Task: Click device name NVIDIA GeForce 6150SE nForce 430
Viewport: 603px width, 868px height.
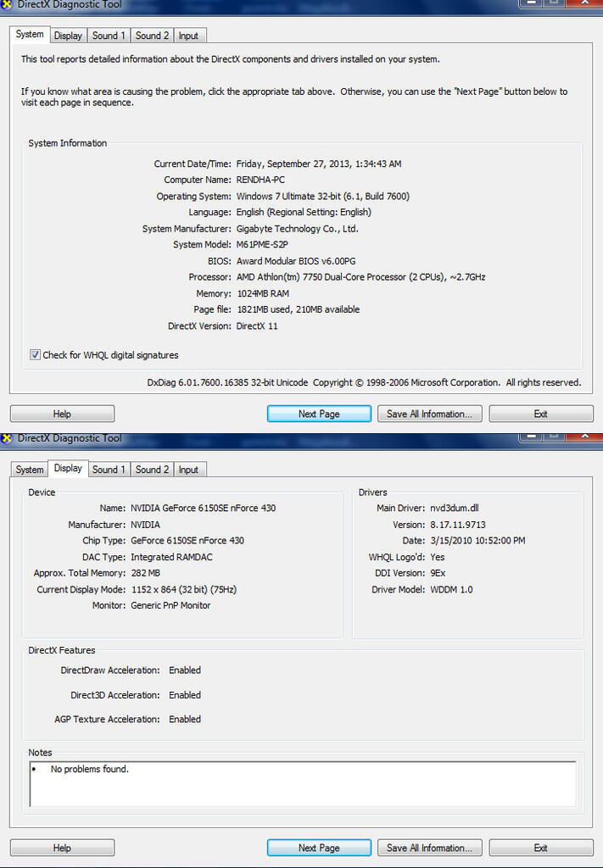Action: tap(204, 509)
